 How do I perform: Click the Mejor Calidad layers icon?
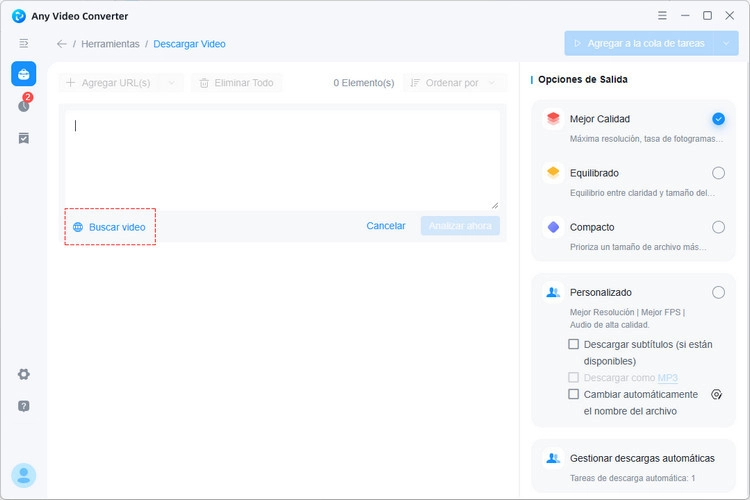coord(553,118)
